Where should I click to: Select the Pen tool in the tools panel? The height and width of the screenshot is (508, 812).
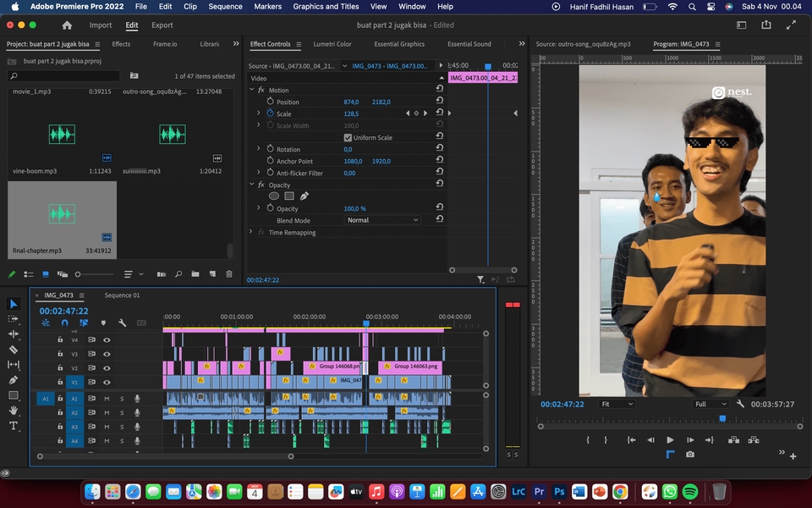pyautogui.click(x=14, y=380)
